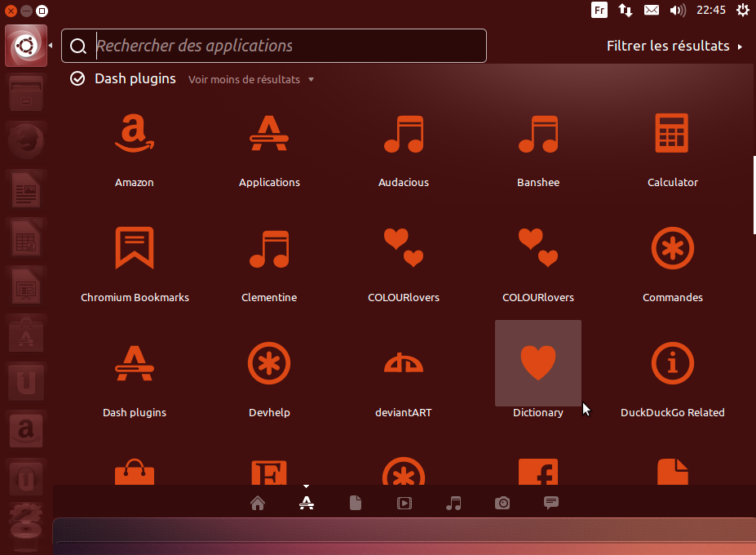
Task: Click the Ubuntu Dash home button
Action: tap(26, 46)
